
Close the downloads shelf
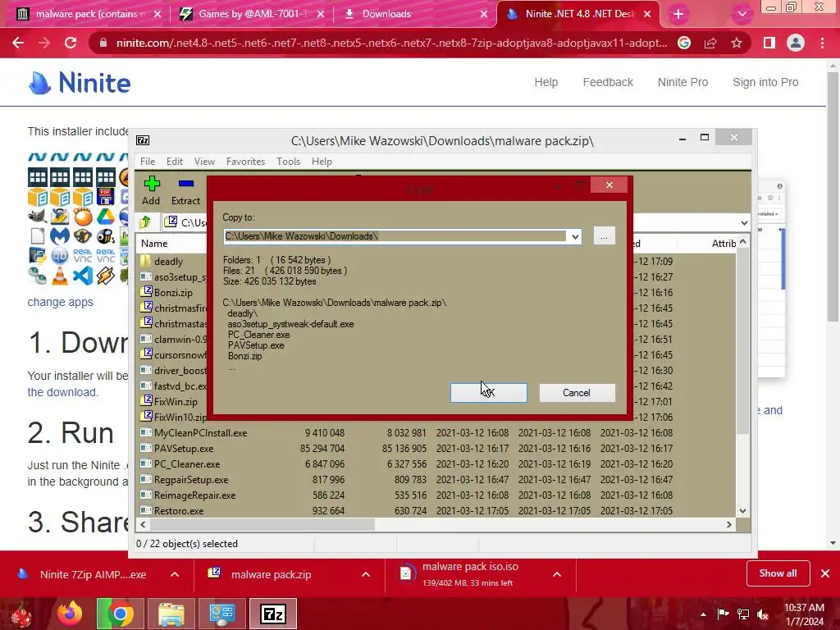point(825,573)
